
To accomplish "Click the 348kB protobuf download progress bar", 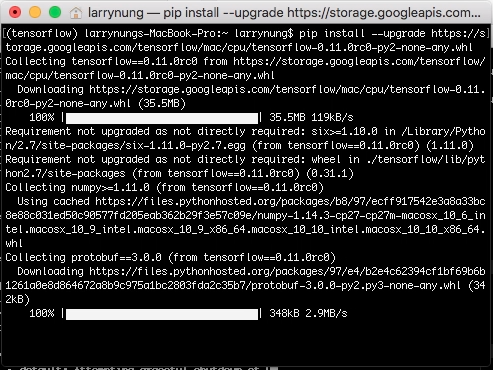I will tap(162, 314).
